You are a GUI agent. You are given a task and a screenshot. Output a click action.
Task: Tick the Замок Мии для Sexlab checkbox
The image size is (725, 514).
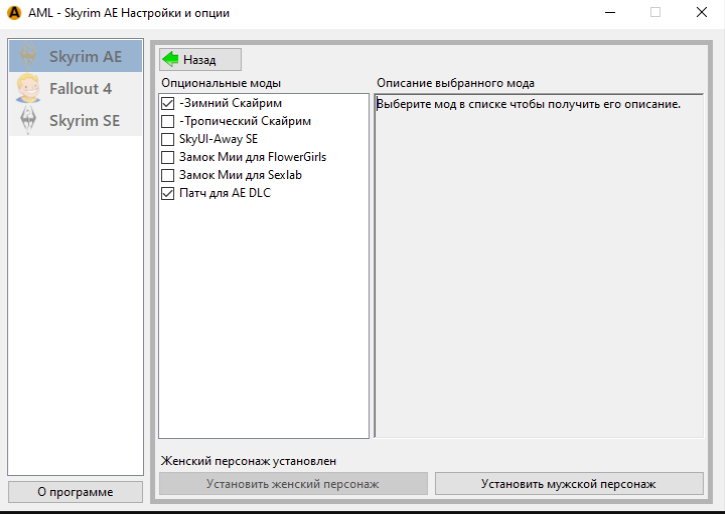coord(168,175)
